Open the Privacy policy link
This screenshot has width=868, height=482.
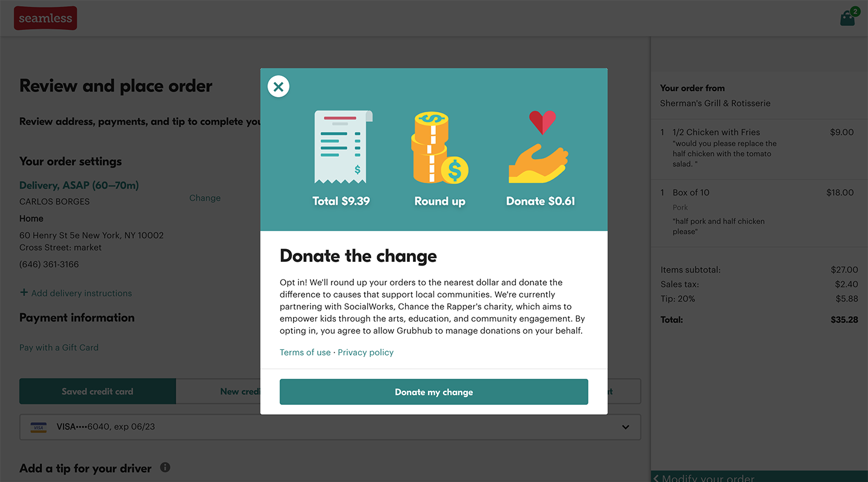365,352
